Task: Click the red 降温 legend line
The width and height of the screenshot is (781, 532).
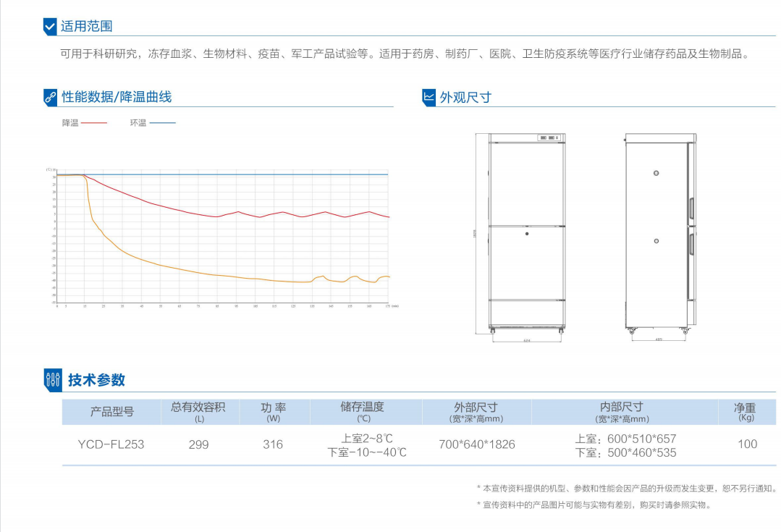Action: pos(93,123)
